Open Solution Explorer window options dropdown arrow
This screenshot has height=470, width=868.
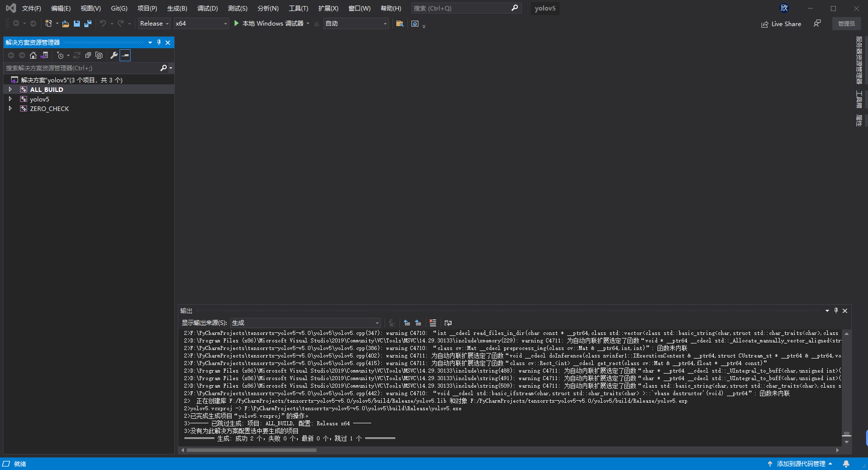tap(150, 43)
